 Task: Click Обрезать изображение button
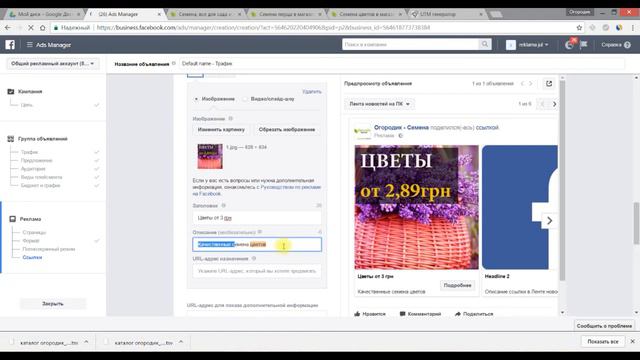click(287, 129)
